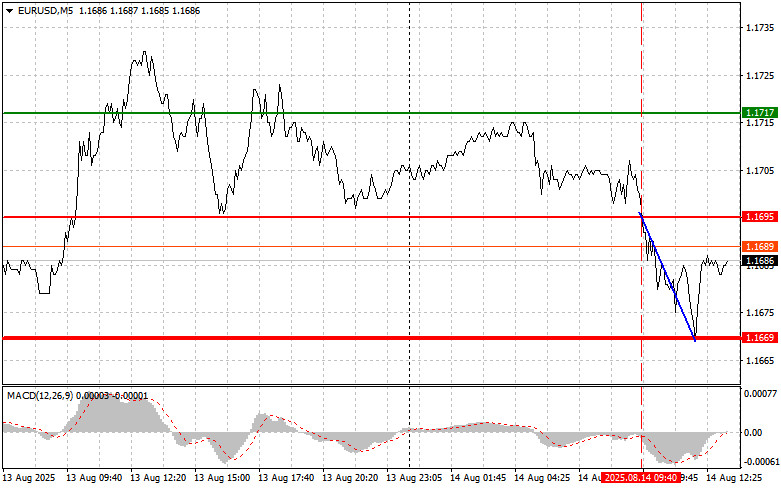The height and width of the screenshot is (489, 781).
Task: Click the -0.00061 MACD scale value
Action: (x=760, y=462)
